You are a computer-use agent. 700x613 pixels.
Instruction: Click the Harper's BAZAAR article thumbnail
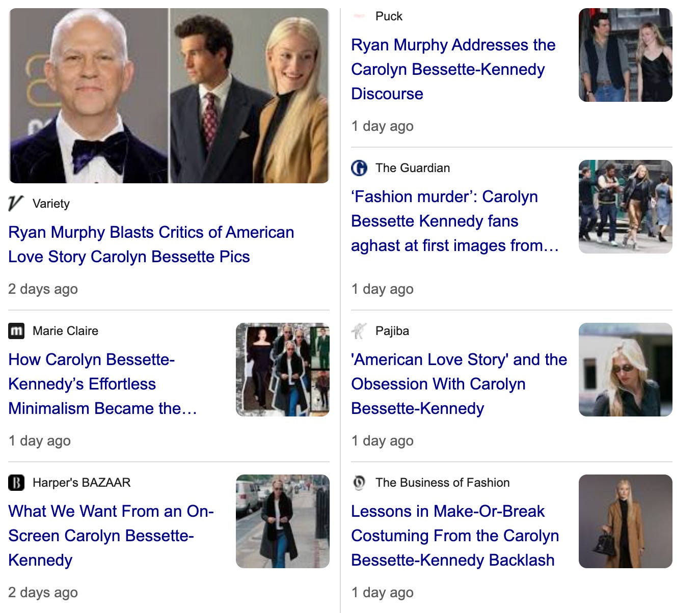click(x=283, y=521)
